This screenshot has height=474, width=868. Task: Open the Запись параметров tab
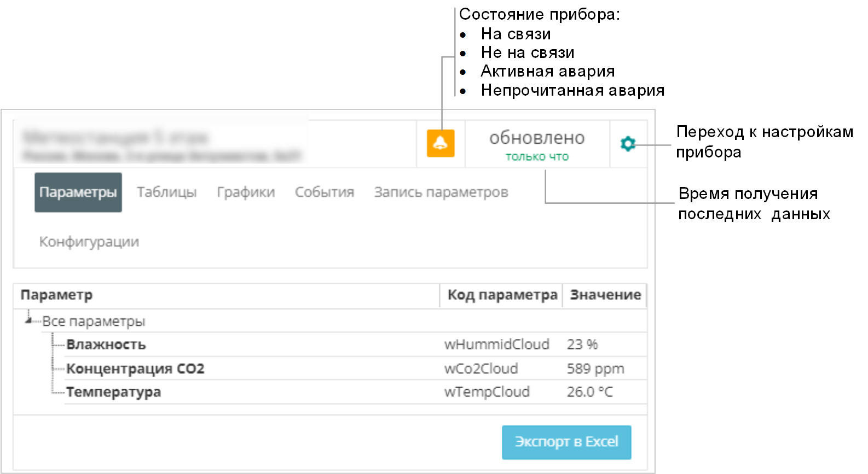(x=441, y=192)
